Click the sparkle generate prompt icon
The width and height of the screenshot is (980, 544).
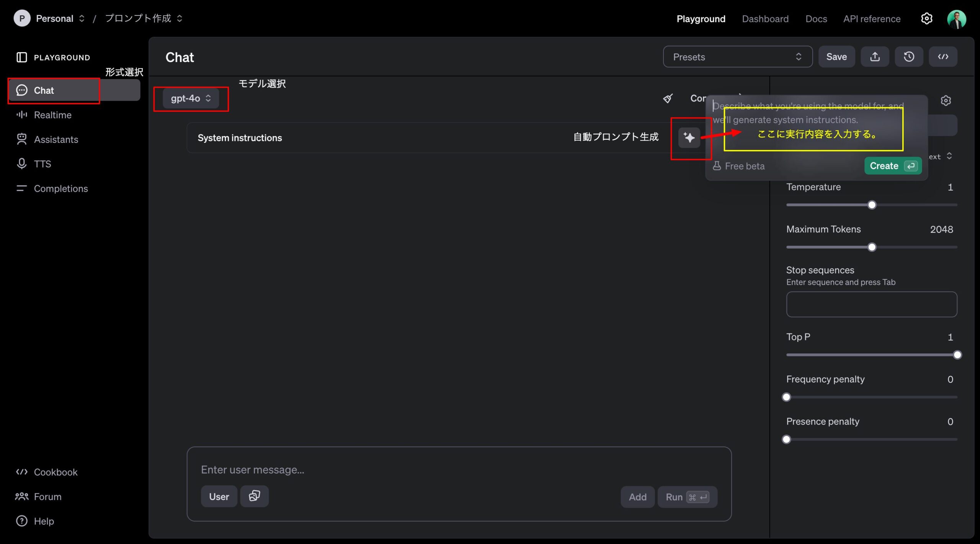pos(689,137)
